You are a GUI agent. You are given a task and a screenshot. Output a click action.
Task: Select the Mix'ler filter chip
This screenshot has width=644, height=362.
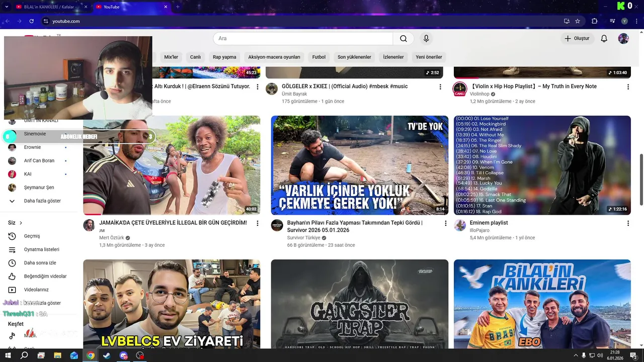tap(171, 57)
